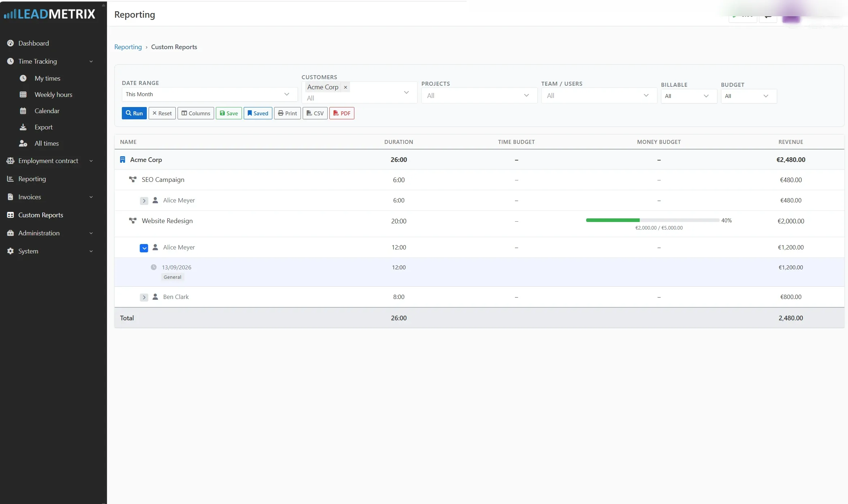Click the Website Redesign project icon
The image size is (848, 504).
133,221
